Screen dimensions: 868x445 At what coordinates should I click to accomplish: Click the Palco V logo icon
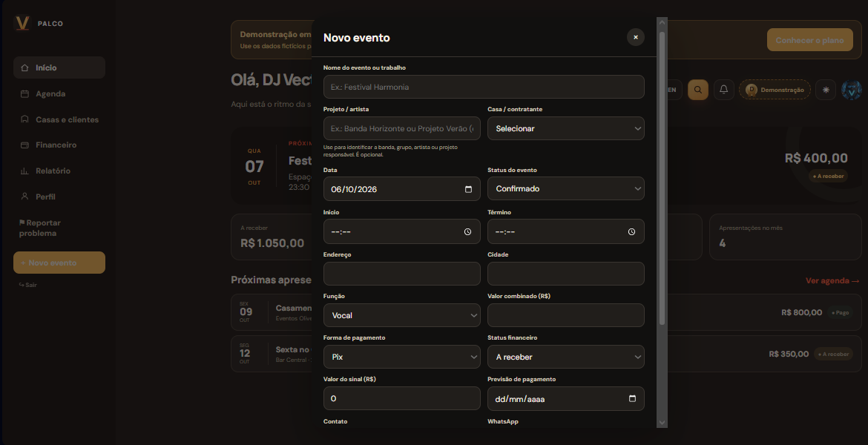click(22, 23)
